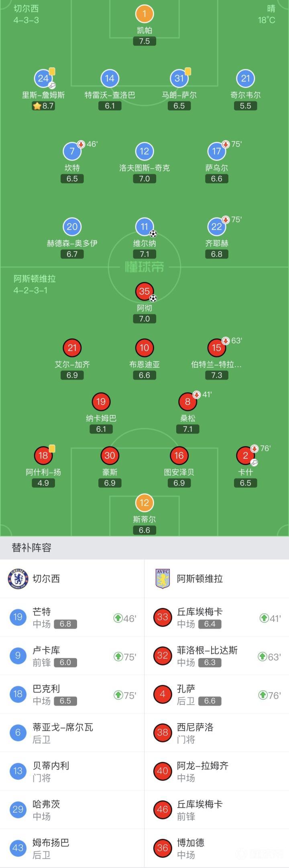This screenshot has height=868, width=289.
Task: Click the 4.9 rating under 阿什利-扬
Action: click(x=43, y=483)
